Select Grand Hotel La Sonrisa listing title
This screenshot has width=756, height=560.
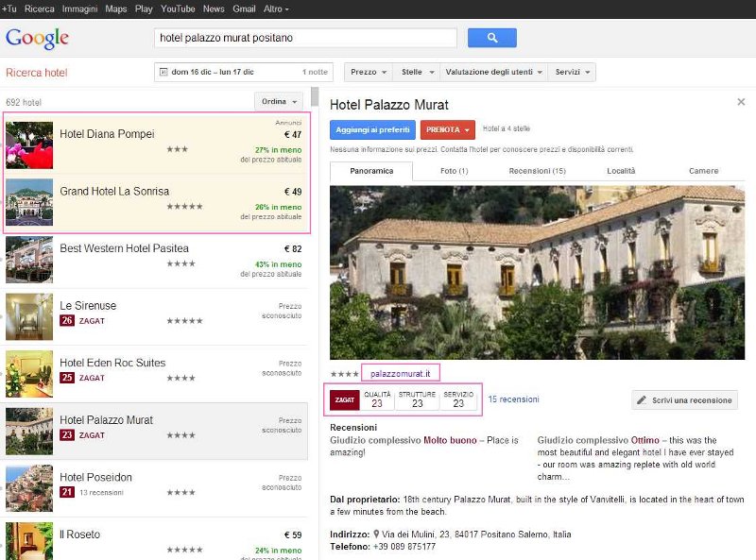tap(114, 192)
